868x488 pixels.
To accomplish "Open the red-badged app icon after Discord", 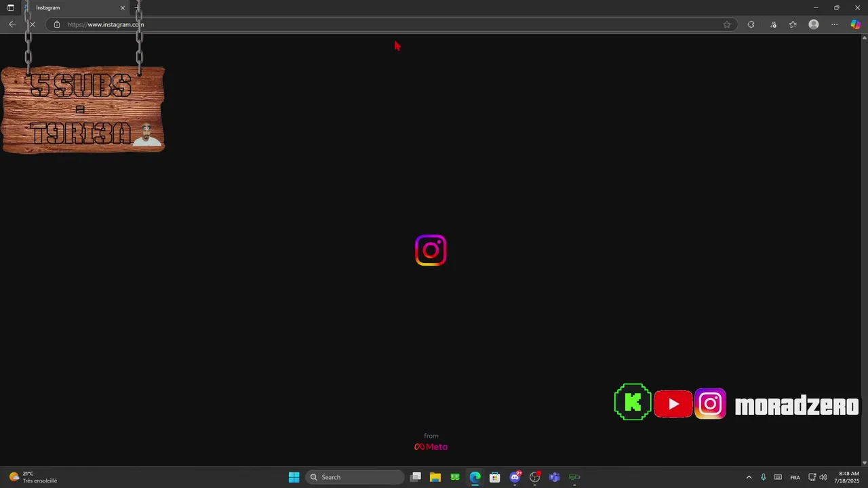I will pyautogui.click(x=535, y=477).
